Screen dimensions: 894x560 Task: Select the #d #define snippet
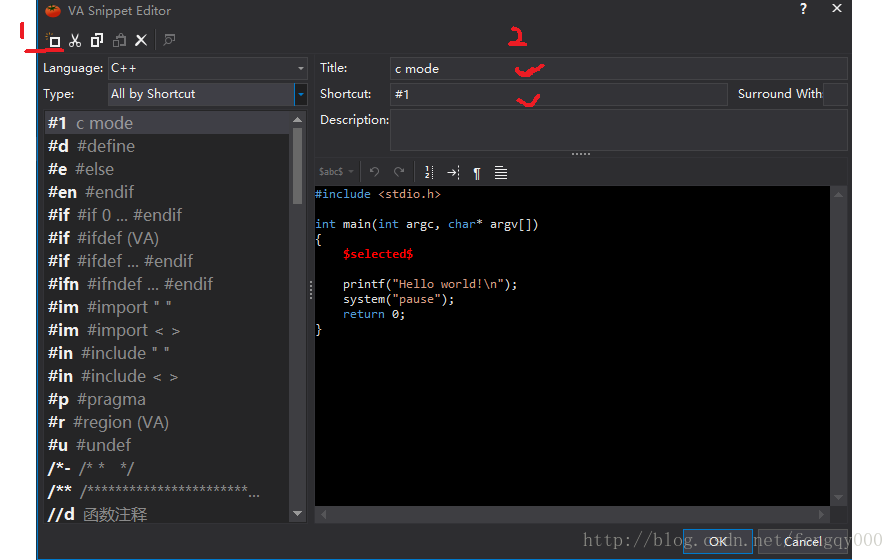168,146
